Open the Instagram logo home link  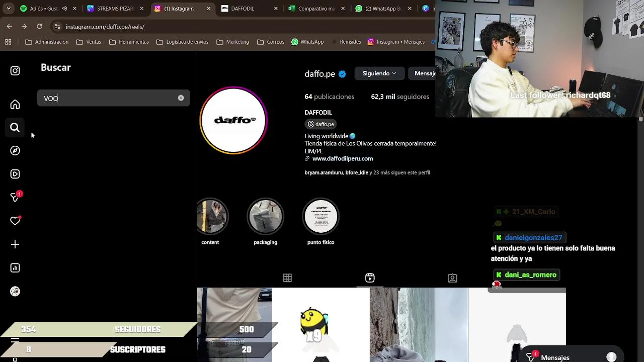[x=15, y=71]
